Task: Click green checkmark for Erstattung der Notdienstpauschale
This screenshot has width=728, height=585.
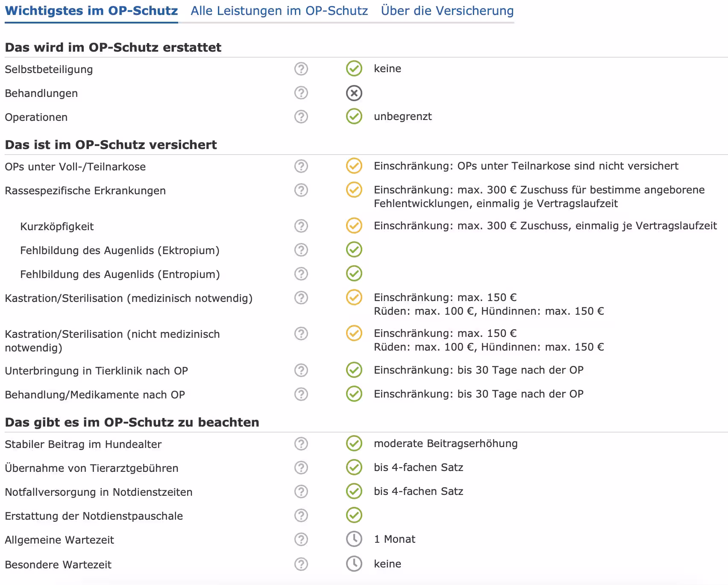Action: point(354,515)
